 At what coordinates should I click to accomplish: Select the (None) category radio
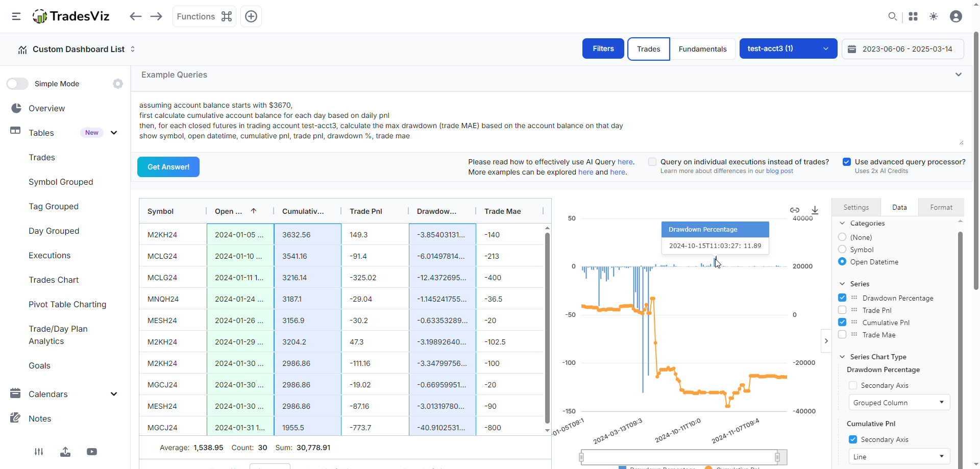point(842,237)
